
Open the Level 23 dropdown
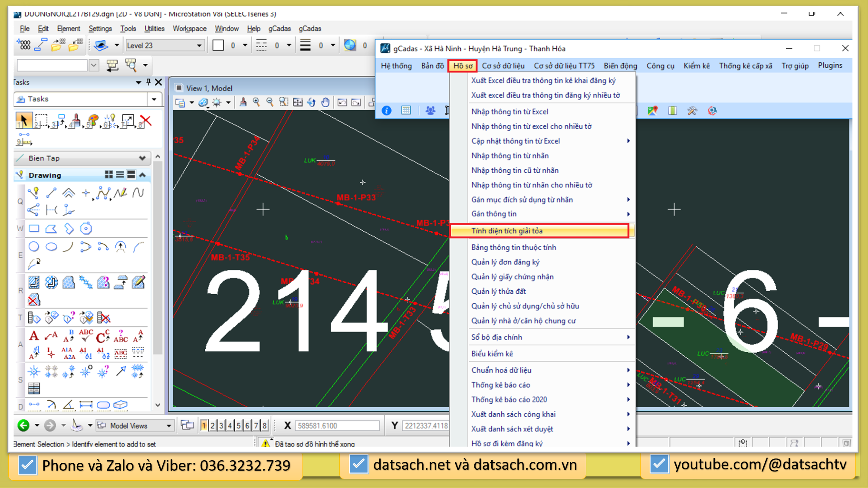coord(199,46)
